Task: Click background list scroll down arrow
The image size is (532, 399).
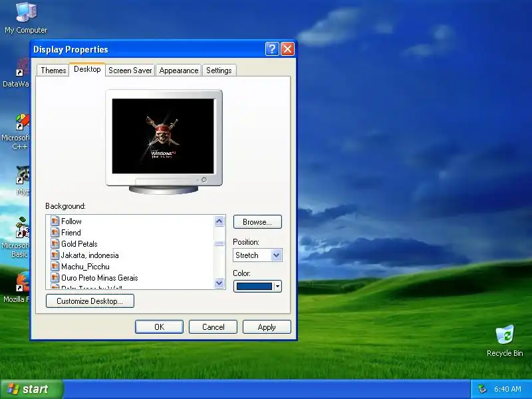Action: (x=219, y=283)
